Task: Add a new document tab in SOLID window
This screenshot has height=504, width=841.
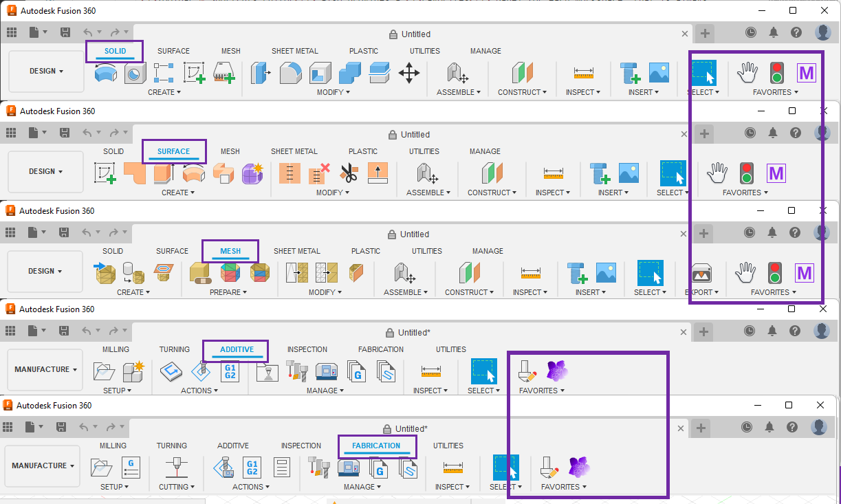Action: point(705,33)
